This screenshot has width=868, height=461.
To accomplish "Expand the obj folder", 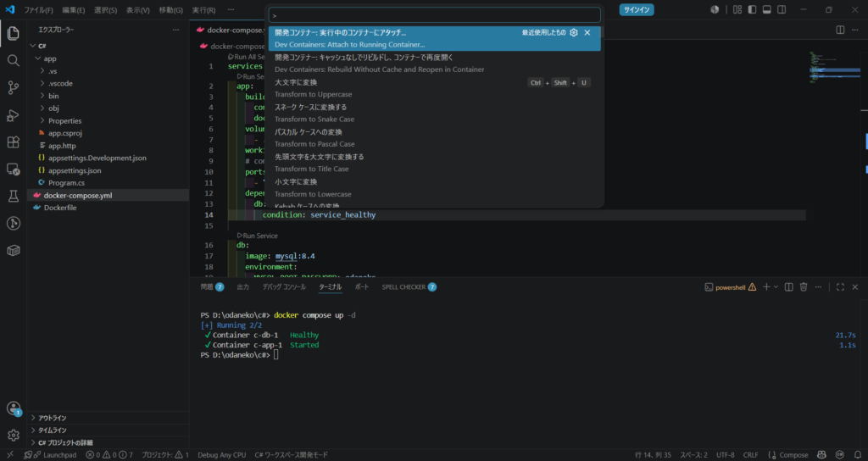I will tap(42, 108).
